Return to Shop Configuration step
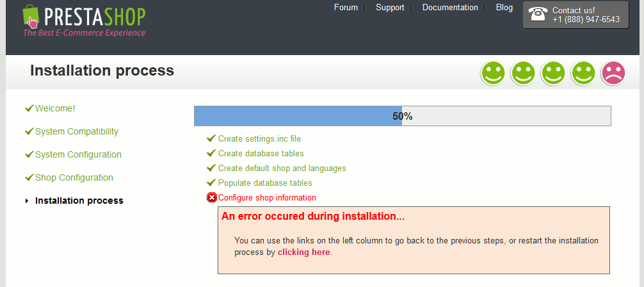Image resolution: width=644 pixels, height=287 pixels. [74, 177]
